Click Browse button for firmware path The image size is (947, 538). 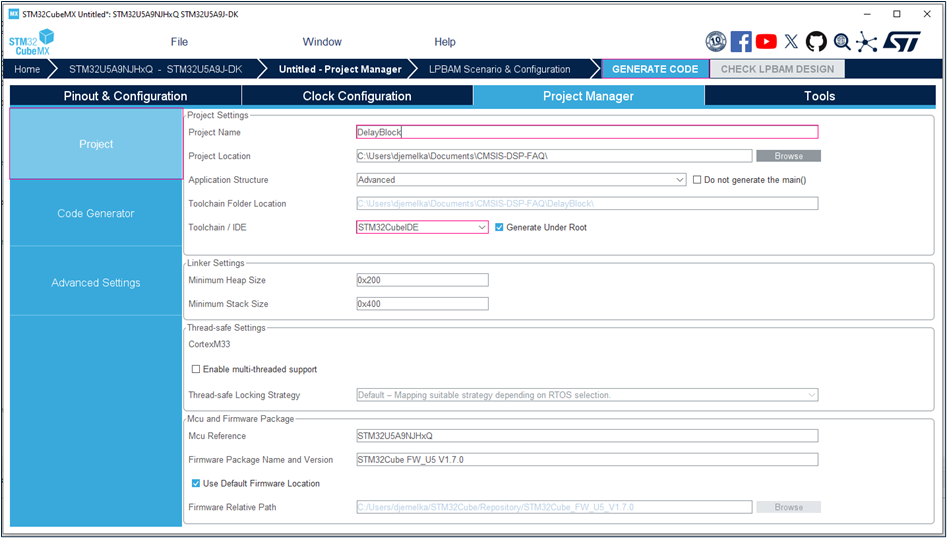(788, 507)
